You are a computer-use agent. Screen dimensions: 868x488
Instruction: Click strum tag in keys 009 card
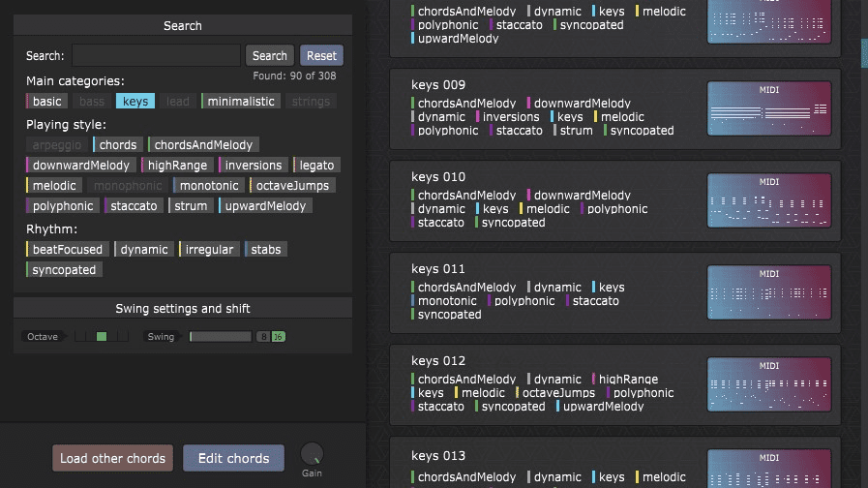point(573,131)
